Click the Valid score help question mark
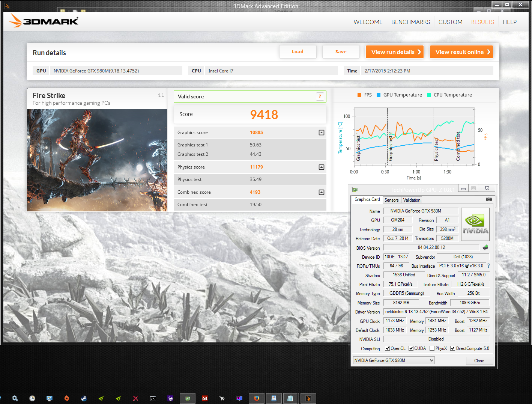 click(x=320, y=96)
